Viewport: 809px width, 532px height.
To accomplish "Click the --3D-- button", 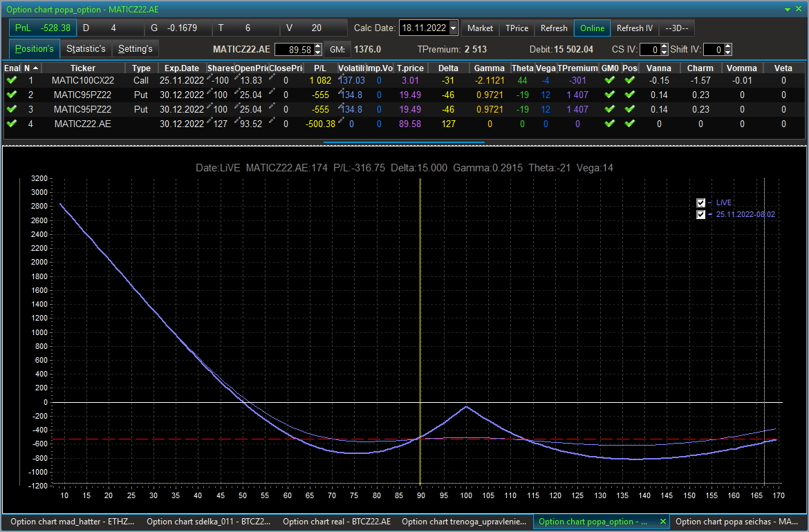I will 677,28.
